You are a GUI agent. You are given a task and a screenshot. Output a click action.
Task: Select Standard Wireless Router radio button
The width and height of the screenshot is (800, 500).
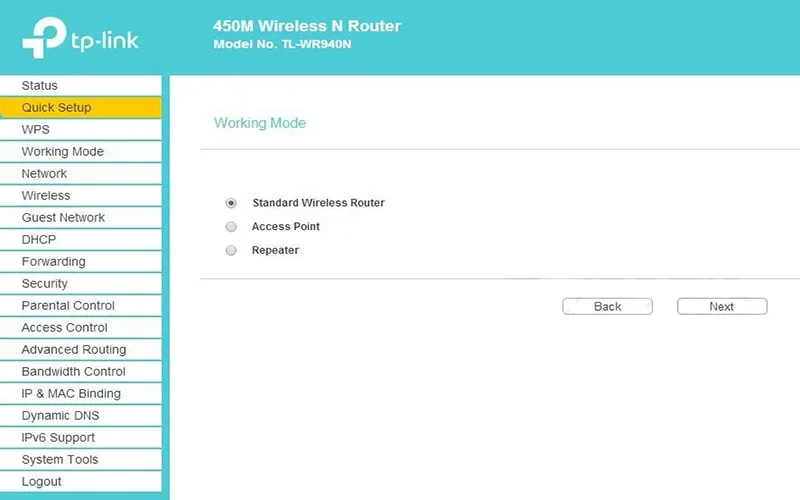[x=231, y=203]
